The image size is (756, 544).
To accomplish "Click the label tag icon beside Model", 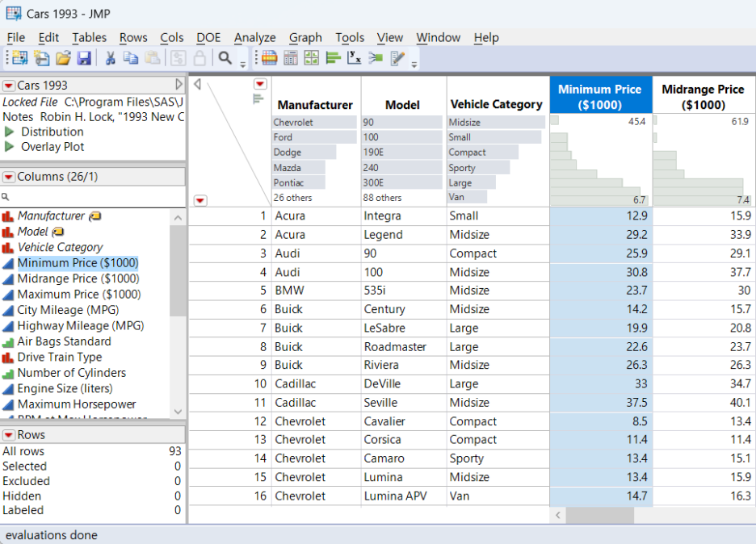I will pos(58,232).
